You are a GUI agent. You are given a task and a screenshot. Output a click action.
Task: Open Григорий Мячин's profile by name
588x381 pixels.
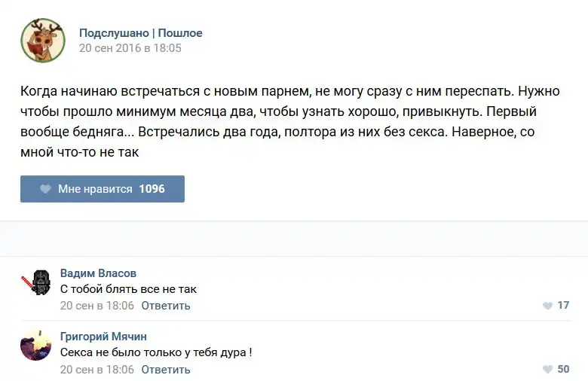point(103,336)
